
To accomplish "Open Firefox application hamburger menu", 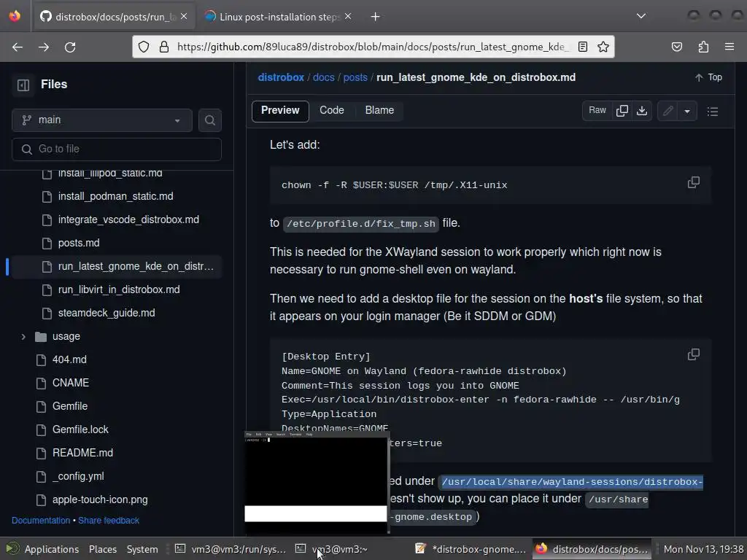I will 729,47.
